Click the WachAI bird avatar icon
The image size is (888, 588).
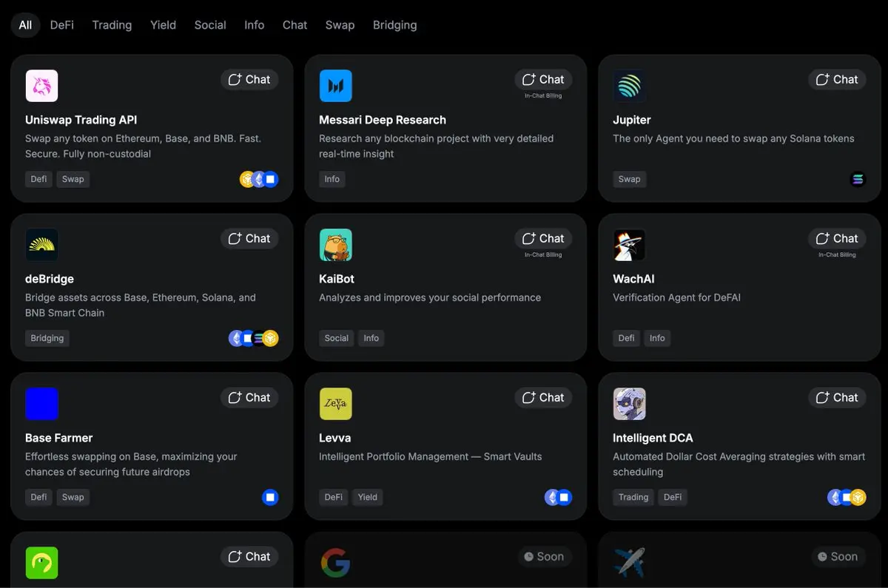[629, 245]
